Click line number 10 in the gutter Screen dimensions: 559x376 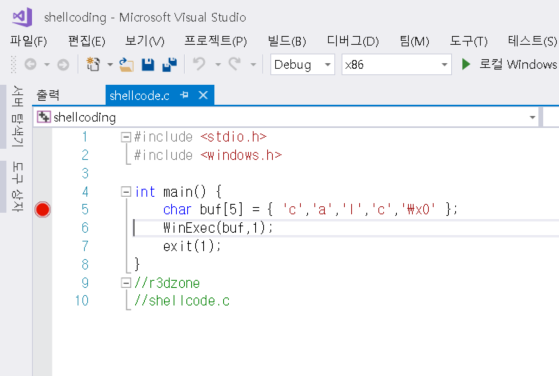point(82,301)
